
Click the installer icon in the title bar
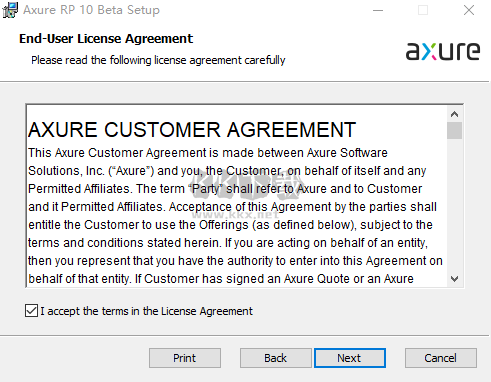click(10, 10)
